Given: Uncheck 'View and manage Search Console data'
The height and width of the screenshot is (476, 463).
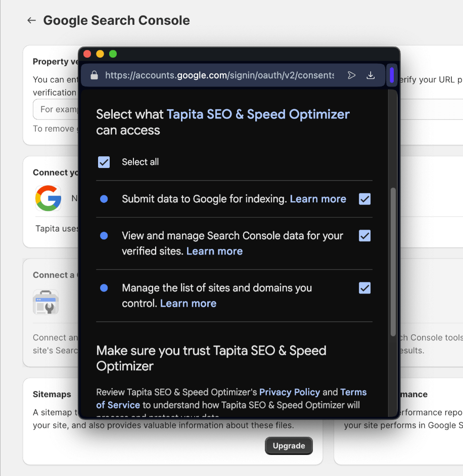Looking at the screenshot, I should (364, 236).
